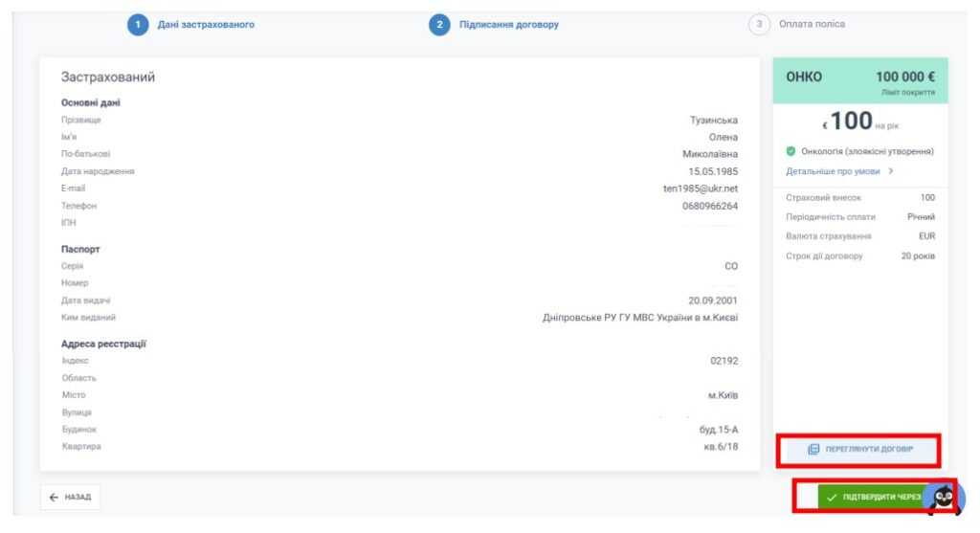980x533 pixels.
Task: Click the green shield icon beside Онкологія
Action: tap(791, 151)
